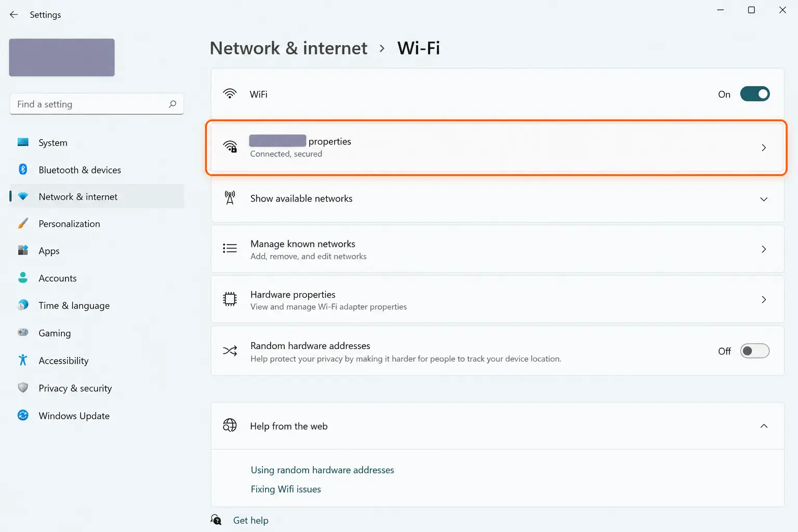Minimize the Settings window
Viewport: 798px width, 532px height.
coord(721,10)
